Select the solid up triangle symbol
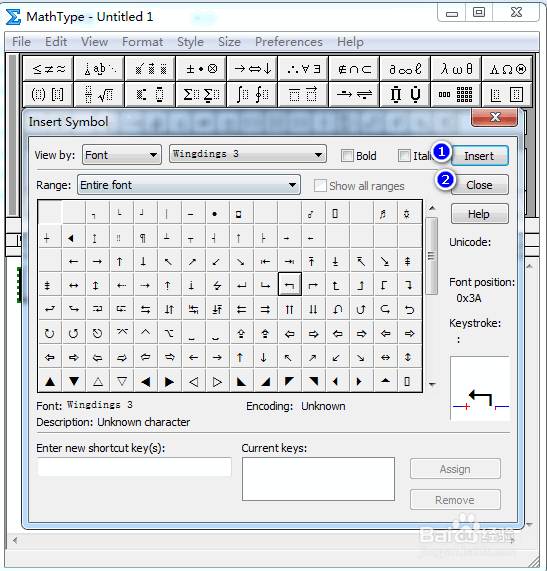This screenshot has width=547, height=571. coord(50,381)
